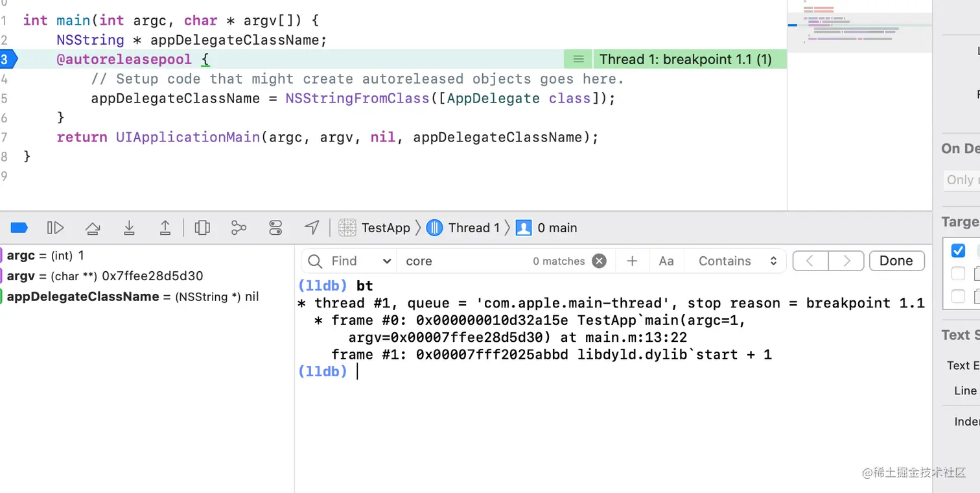Click the 'bt' command in console
This screenshot has height=493, width=980.
pos(365,285)
